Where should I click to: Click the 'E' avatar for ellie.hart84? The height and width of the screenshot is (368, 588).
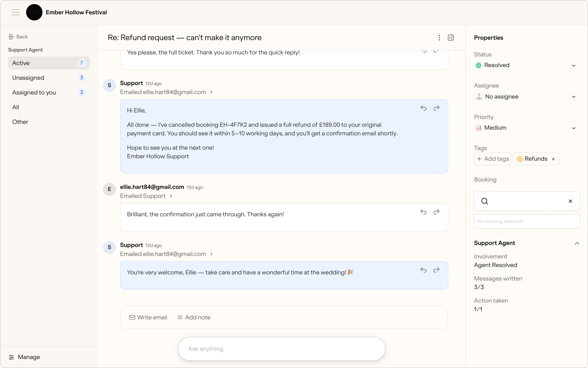click(x=109, y=189)
